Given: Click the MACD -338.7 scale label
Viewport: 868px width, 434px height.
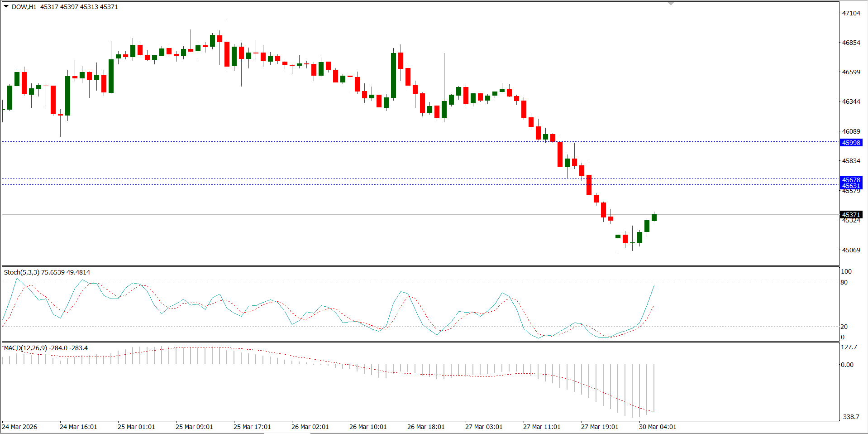Looking at the screenshot, I should [x=849, y=417].
